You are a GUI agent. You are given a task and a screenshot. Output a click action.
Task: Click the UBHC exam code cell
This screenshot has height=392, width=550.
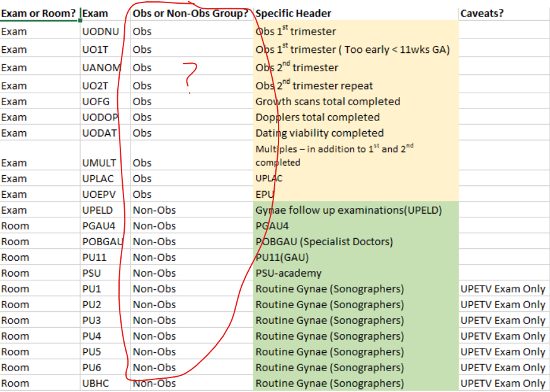pos(105,383)
